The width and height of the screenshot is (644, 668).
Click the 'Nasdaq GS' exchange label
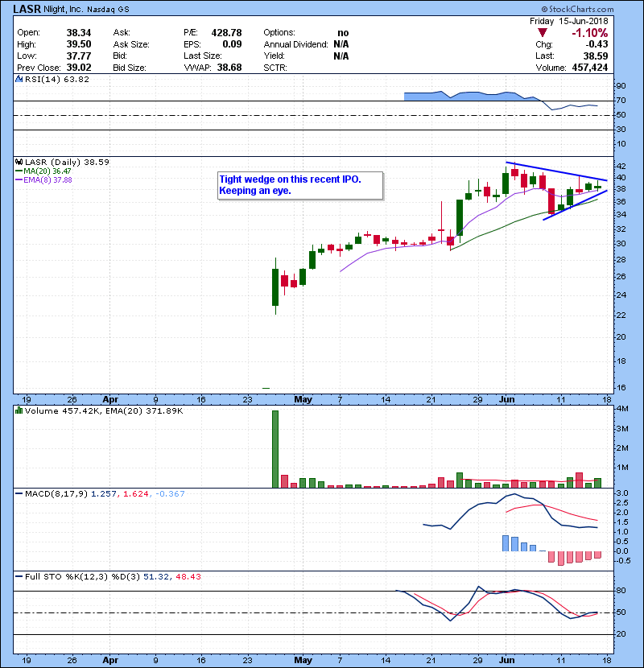pos(108,10)
